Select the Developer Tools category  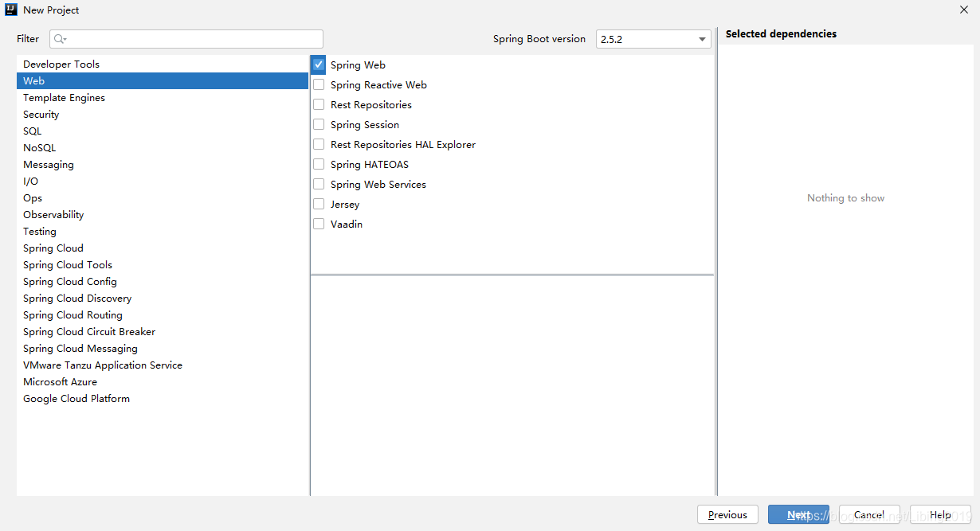click(163, 64)
